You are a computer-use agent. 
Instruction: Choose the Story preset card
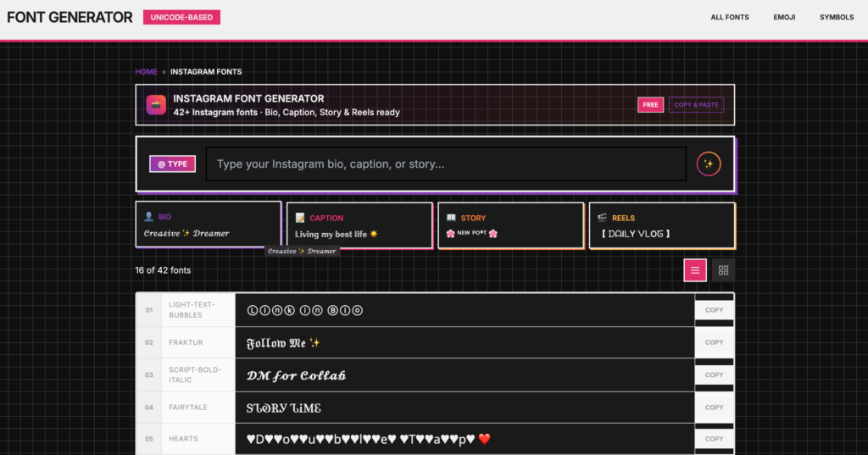(x=510, y=225)
